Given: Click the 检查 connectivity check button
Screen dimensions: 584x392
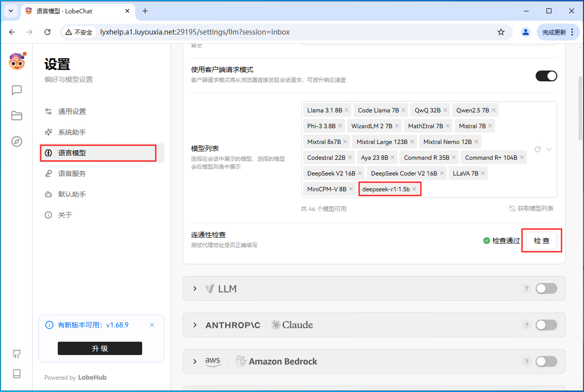Looking at the screenshot, I should (542, 241).
